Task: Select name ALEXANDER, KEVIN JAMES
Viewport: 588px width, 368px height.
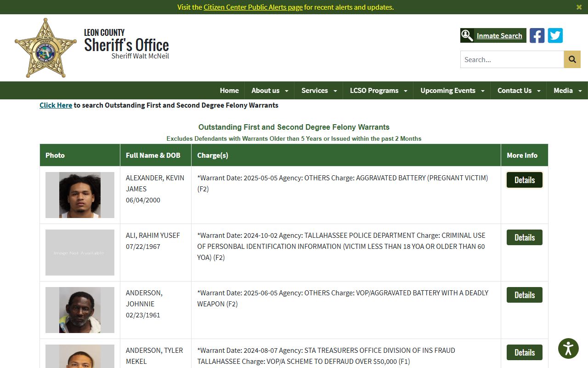Action: click(155, 183)
